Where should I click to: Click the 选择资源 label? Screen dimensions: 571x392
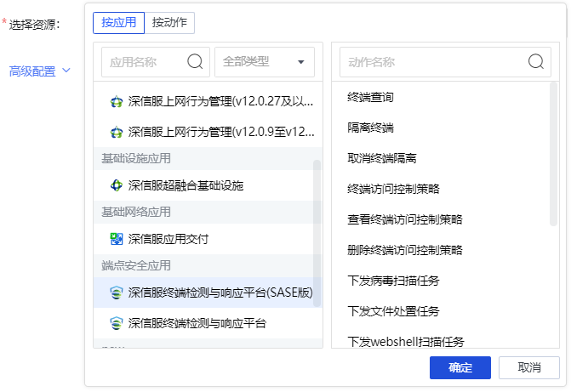(x=34, y=25)
